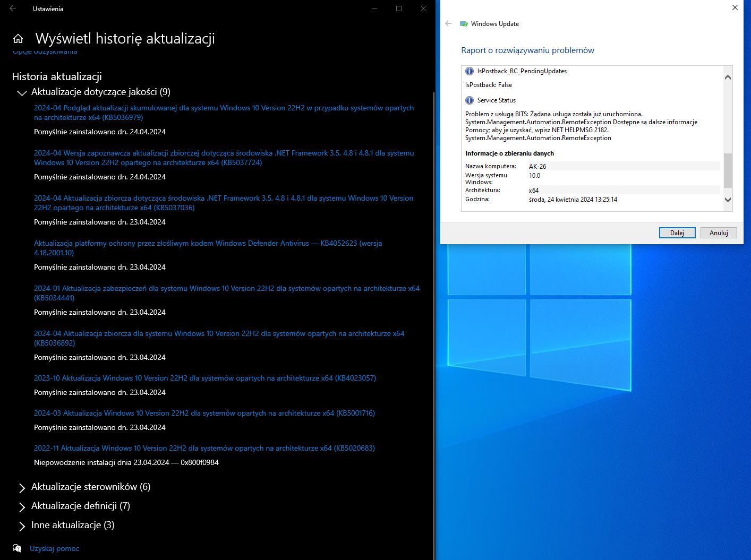Click the timestamp środa, 24 kwietnia 2024
Screen dimensions: 751x560
click(573, 200)
